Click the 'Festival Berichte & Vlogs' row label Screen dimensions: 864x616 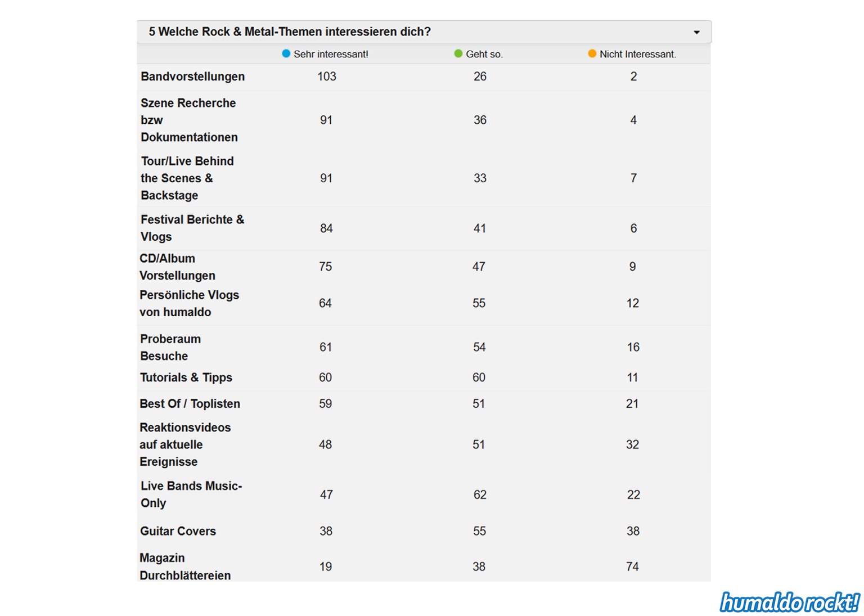(x=192, y=228)
